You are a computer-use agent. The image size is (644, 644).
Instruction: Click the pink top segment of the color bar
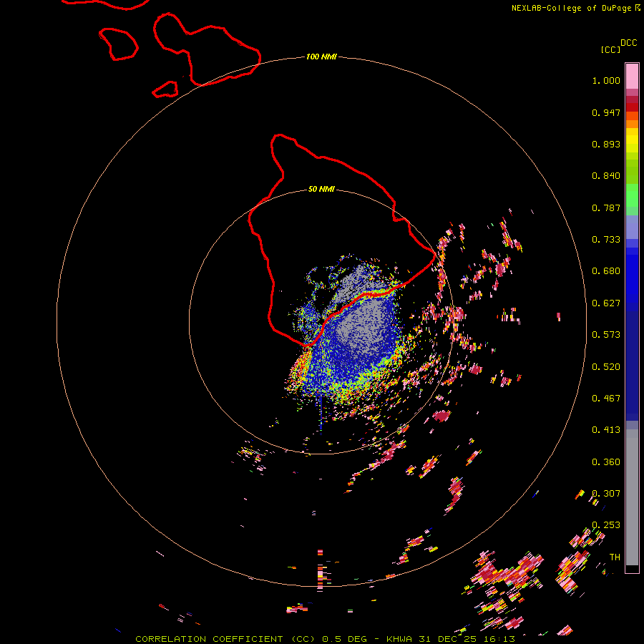click(632, 76)
